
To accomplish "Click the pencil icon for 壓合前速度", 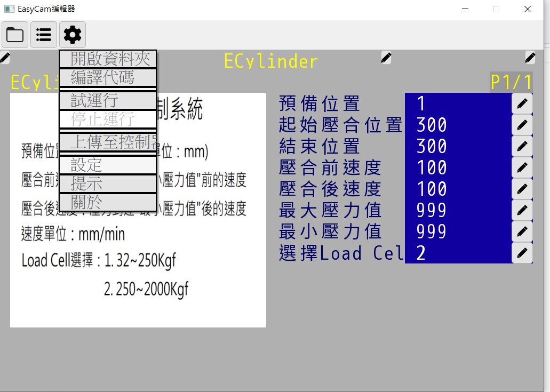I will (522, 167).
